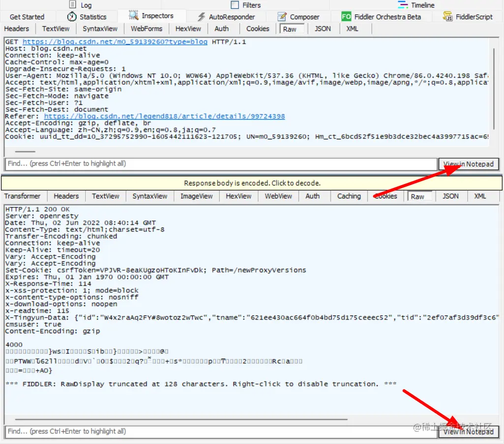Image resolution: width=504 pixels, height=444 pixels.
Task: Toggle the Filters checkbox
Action: [x=235, y=5]
